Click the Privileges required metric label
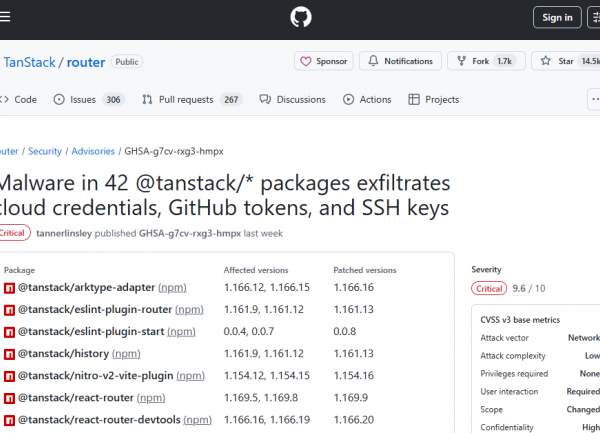The width and height of the screenshot is (600, 433). [514, 373]
